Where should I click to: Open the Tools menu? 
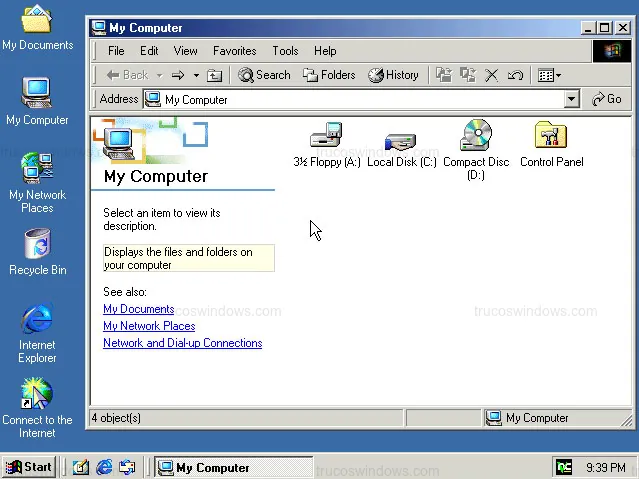click(285, 51)
